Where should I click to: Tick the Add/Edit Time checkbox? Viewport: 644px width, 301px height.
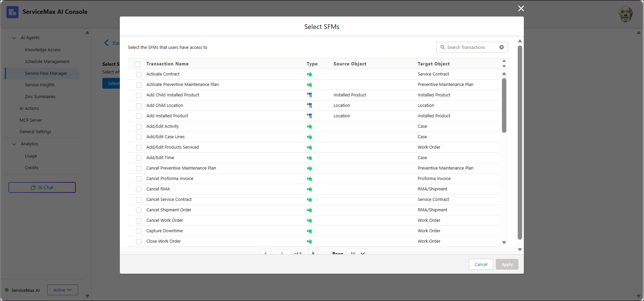point(139,158)
